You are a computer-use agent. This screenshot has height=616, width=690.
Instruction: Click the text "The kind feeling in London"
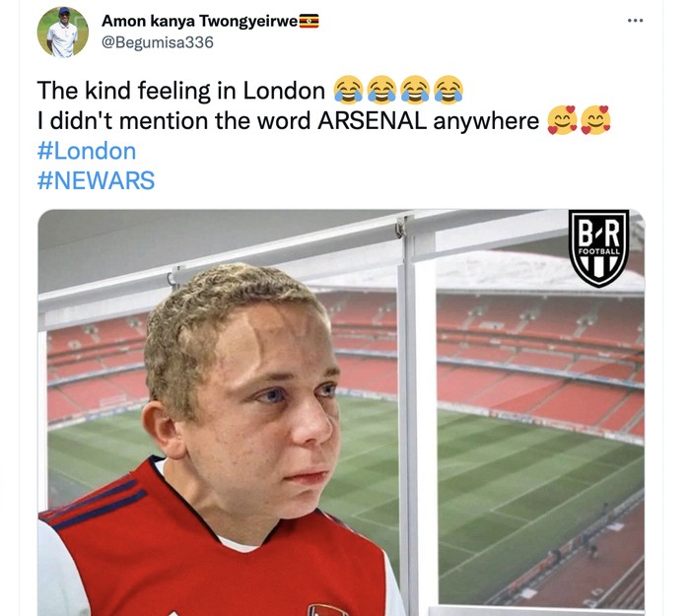(180, 92)
